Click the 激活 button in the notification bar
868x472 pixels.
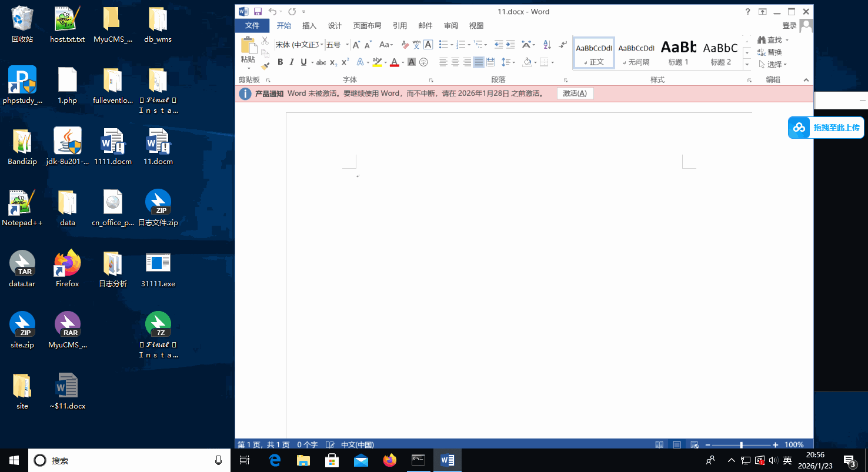(575, 93)
